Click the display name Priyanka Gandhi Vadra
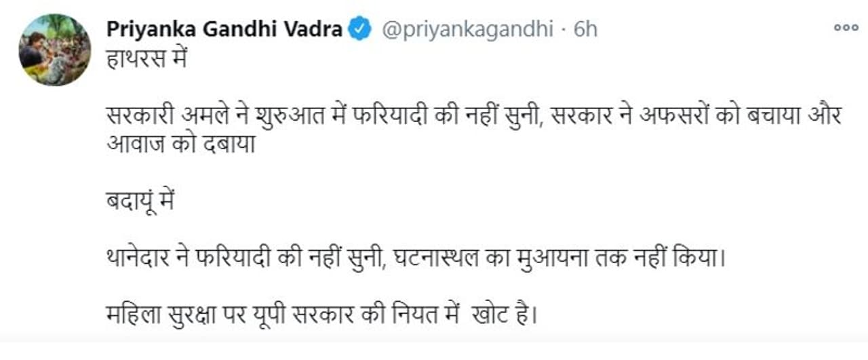This screenshot has width=868, height=360. pyautogui.click(x=224, y=30)
